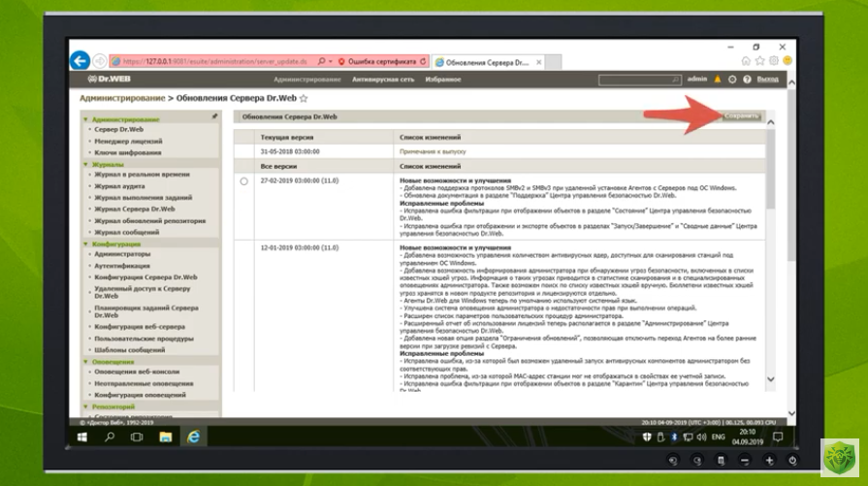868x486 pixels.
Task: Open the browser Home icon
Action: 746,61
